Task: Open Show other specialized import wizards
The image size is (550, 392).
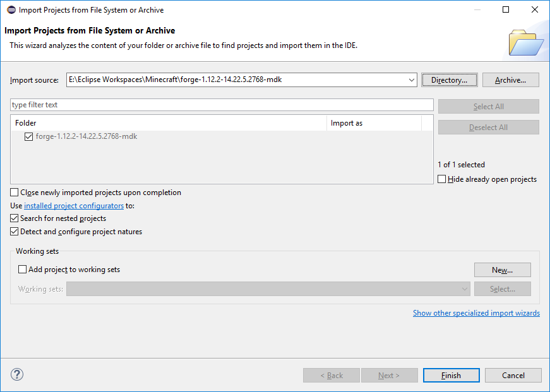Action: [476, 313]
